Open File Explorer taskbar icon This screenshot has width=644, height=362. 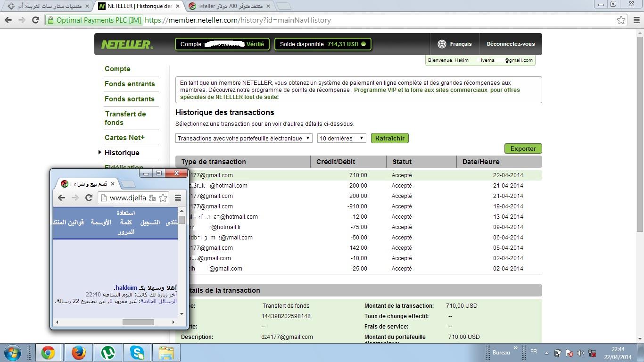pyautogui.click(x=166, y=353)
